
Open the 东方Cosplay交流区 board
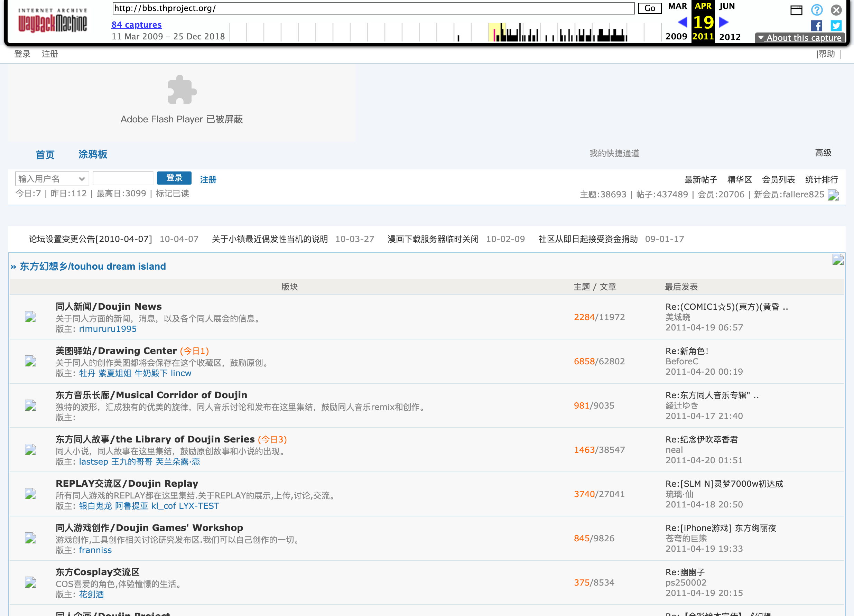98,572
